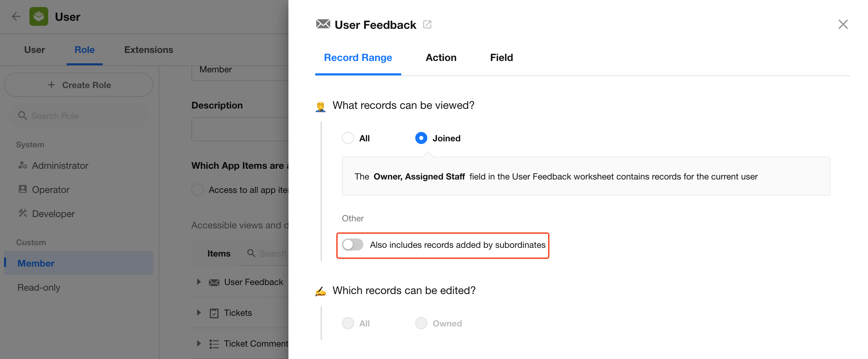Click the Create Role button
This screenshot has width=868, height=359.
pyautogui.click(x=79, y=85)
